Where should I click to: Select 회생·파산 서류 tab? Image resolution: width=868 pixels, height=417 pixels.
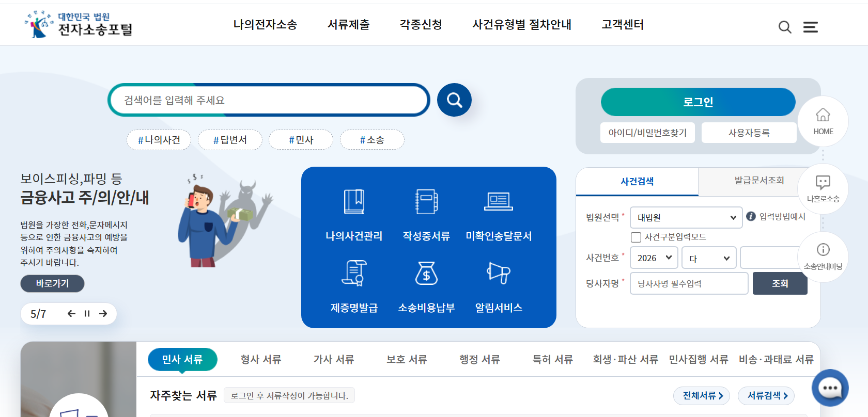pos(626,359)
